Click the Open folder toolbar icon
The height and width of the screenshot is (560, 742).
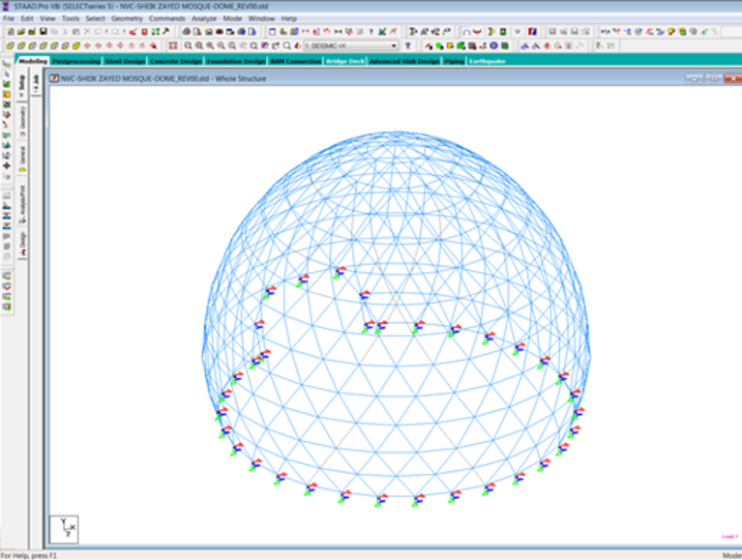tap(20, 32)
